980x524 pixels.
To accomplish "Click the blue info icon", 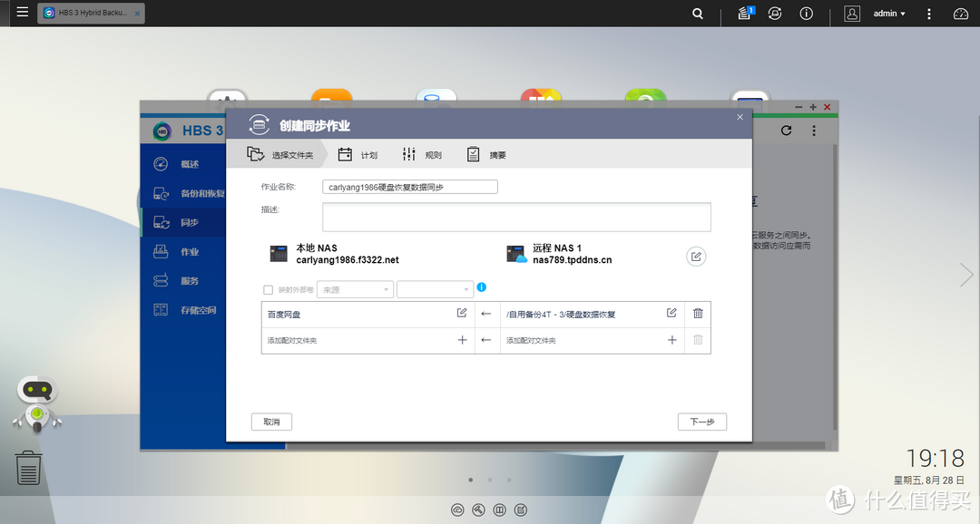I will pyautogui.click(x=481, y=287).
